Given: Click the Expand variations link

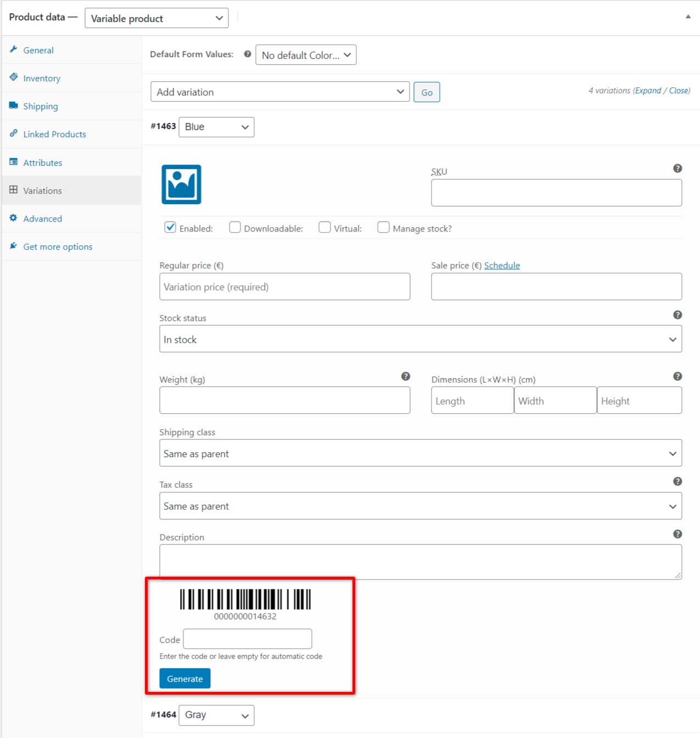Looking at the screenshot, I should click(x=648, y=91).
